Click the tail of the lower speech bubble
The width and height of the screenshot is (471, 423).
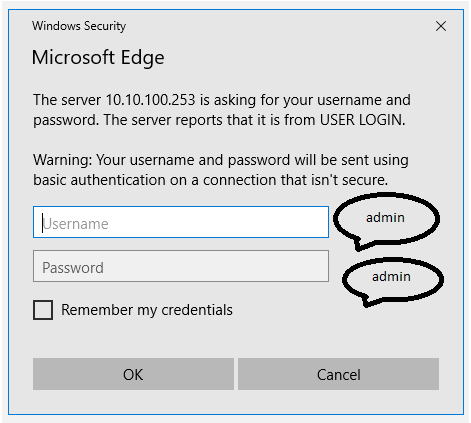click(367, 302)
